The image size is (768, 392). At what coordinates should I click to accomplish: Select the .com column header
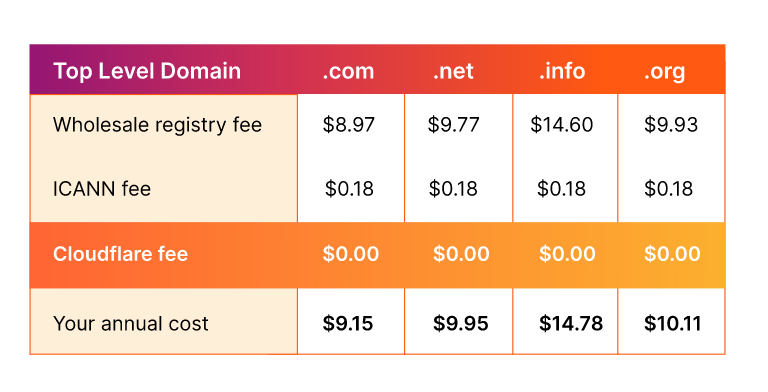point(348,72)
